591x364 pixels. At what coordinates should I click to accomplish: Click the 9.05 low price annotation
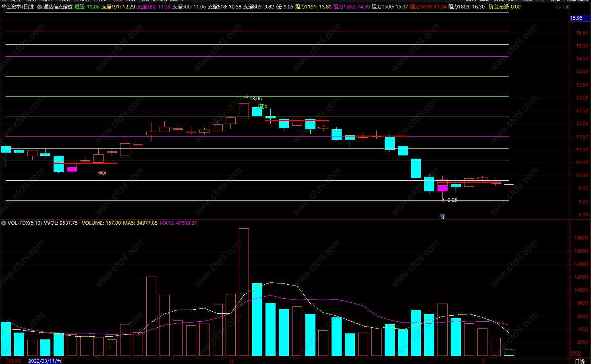click(x=452, y=200)
